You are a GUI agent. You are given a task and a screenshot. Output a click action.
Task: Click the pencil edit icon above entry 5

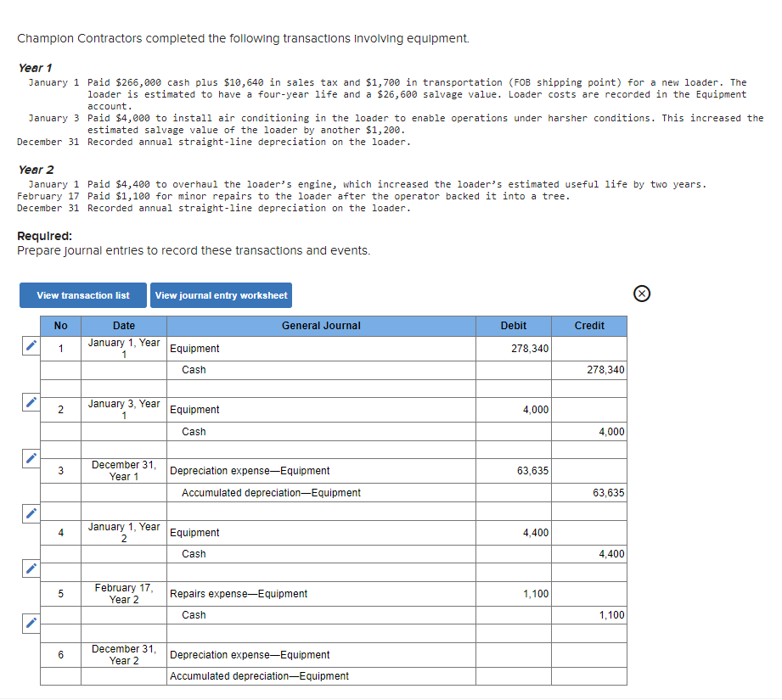(x=31, y=568)
